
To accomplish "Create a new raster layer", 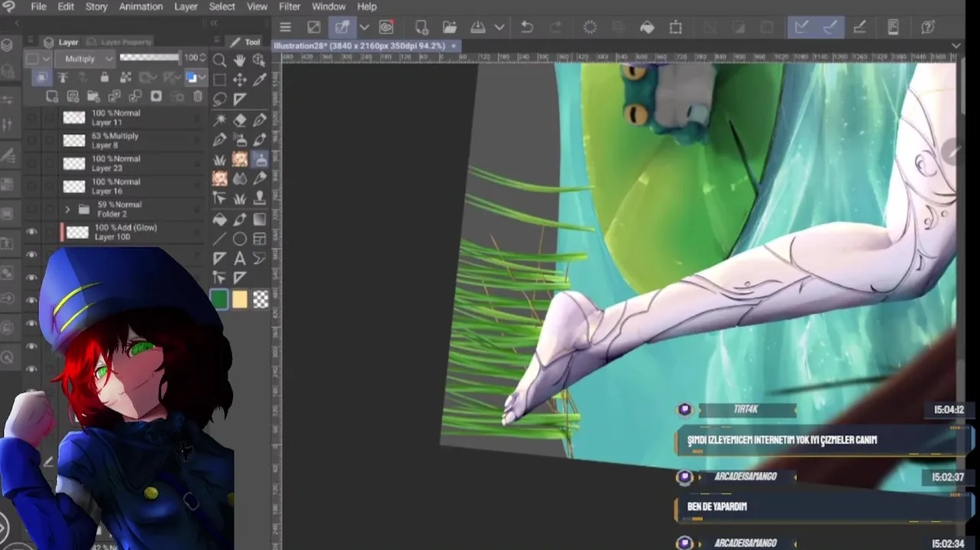I will 52,96.
